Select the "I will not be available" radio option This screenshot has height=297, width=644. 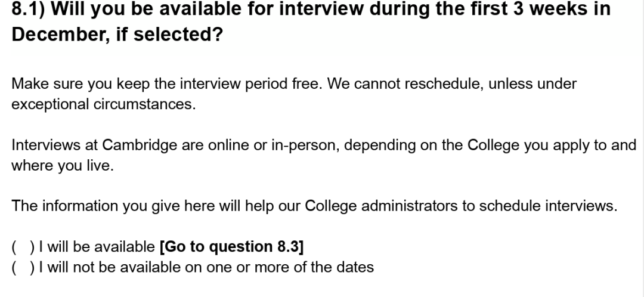(x=21, y=267)
